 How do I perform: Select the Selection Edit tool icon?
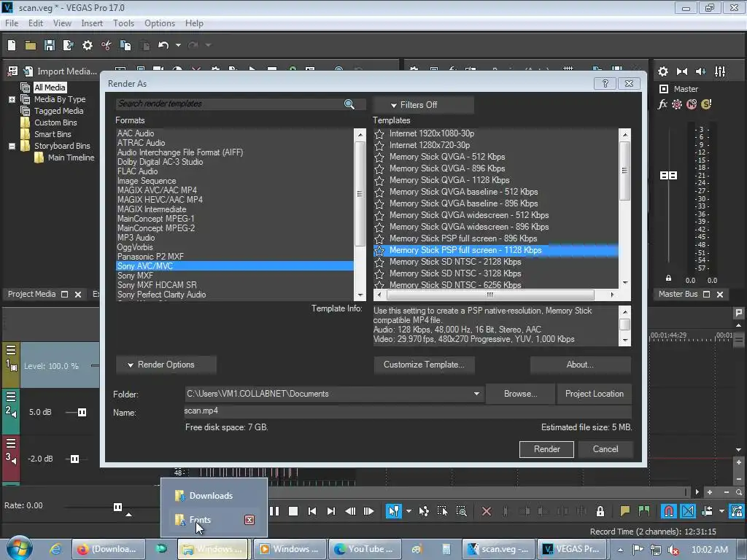pyautogui.click(x=442, y=511)
